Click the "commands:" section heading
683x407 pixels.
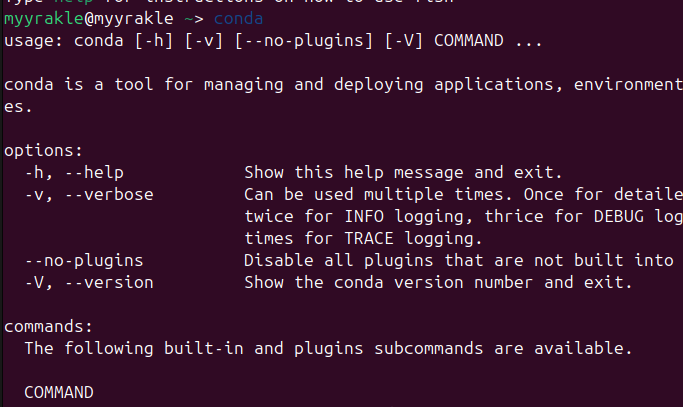pos(48,327)
